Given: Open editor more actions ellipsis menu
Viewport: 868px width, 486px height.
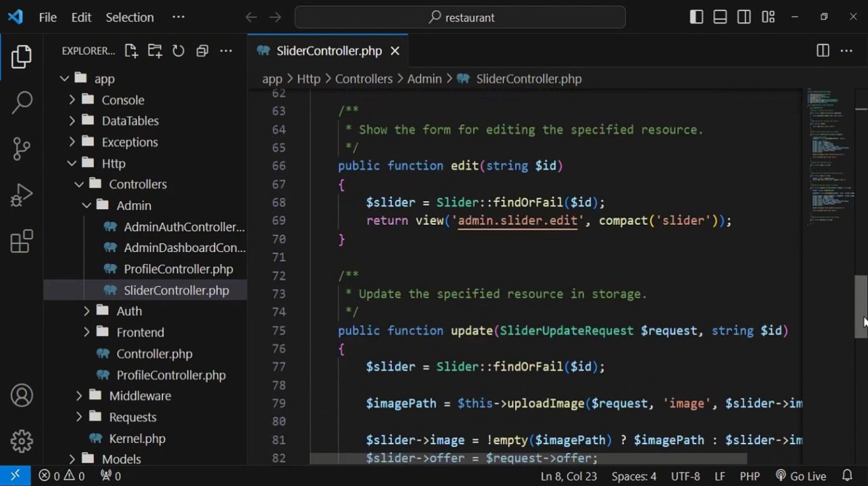Looking at the screenshot, I should coord(846,51).
